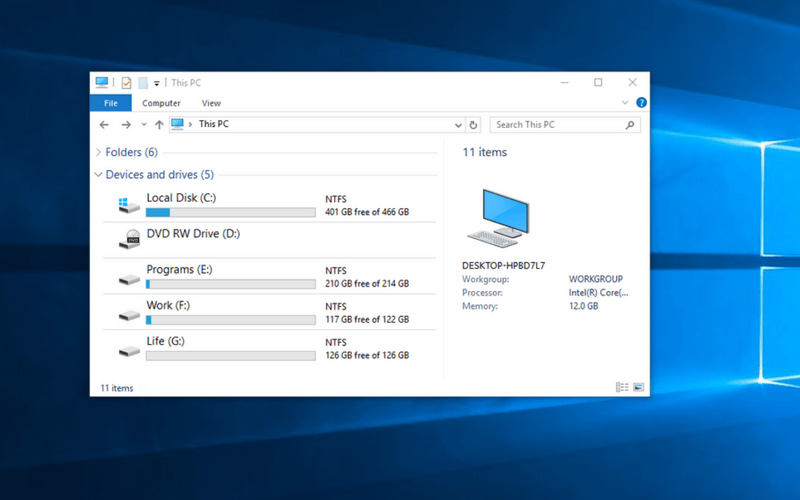Open the recent locations dropdown
Image resolution: width=800 pixels, height=500 pixels.
[x=144, y=124]
